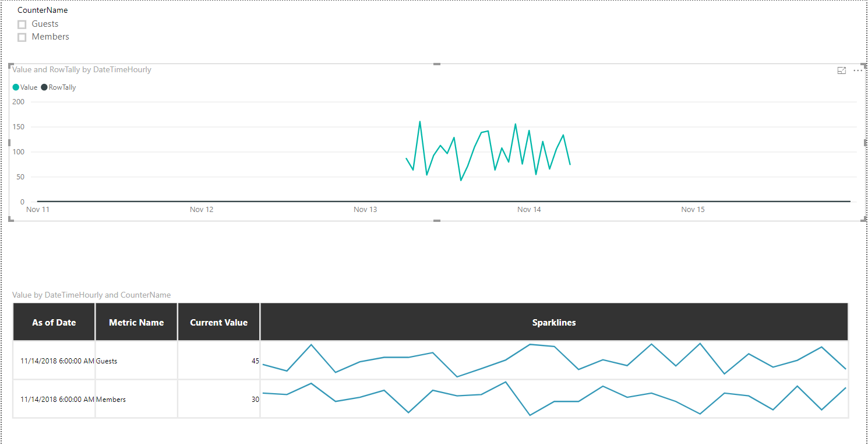Screen dimensions: 868x445
Task: Sort table by As of Date header
Action: coord(54,322)
